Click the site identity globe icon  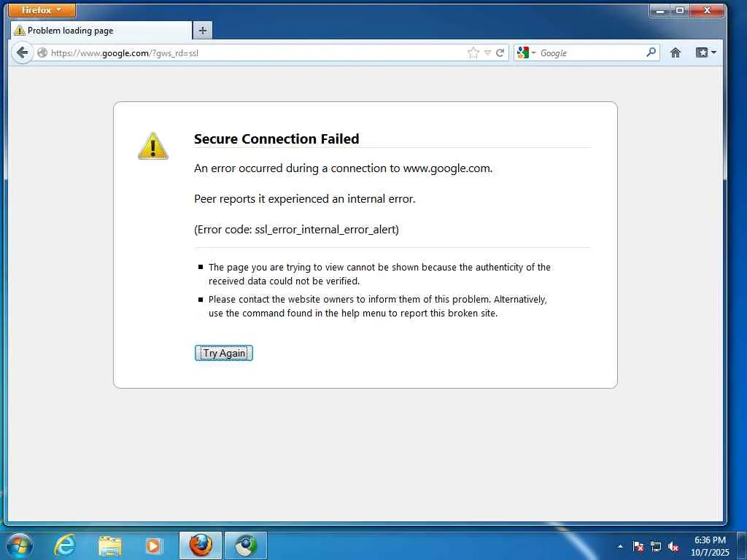point(42,52)
